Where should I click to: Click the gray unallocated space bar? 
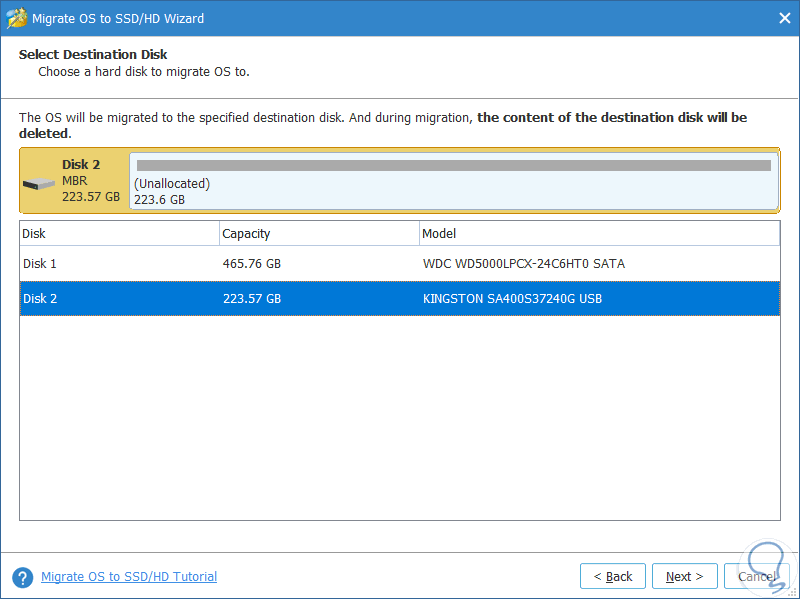click(x=453, y=165)
